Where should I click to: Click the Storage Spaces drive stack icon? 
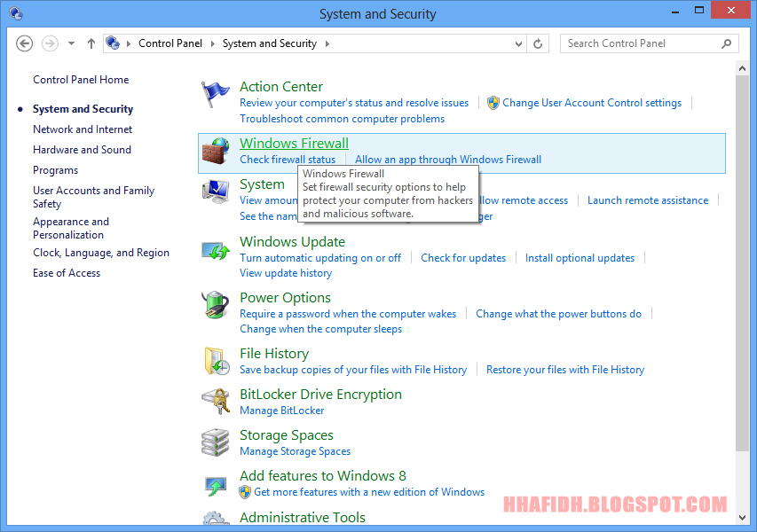214,442
